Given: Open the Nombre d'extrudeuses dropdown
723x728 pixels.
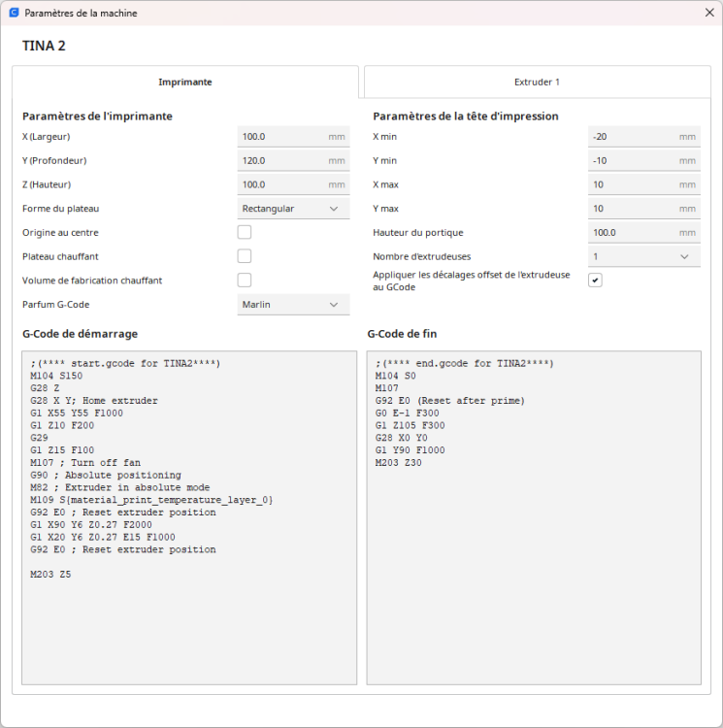Looking at the screenshot, I should coord(644,256).
